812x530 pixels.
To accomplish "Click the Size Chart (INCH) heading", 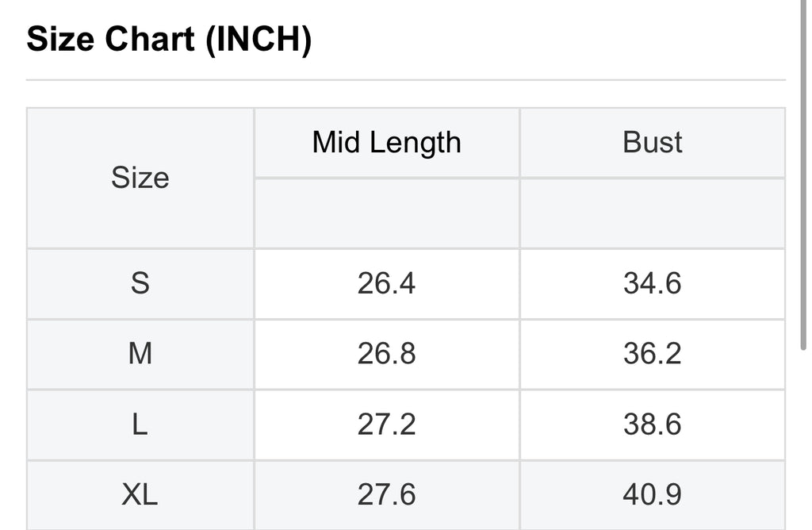I will pos(169,39).
